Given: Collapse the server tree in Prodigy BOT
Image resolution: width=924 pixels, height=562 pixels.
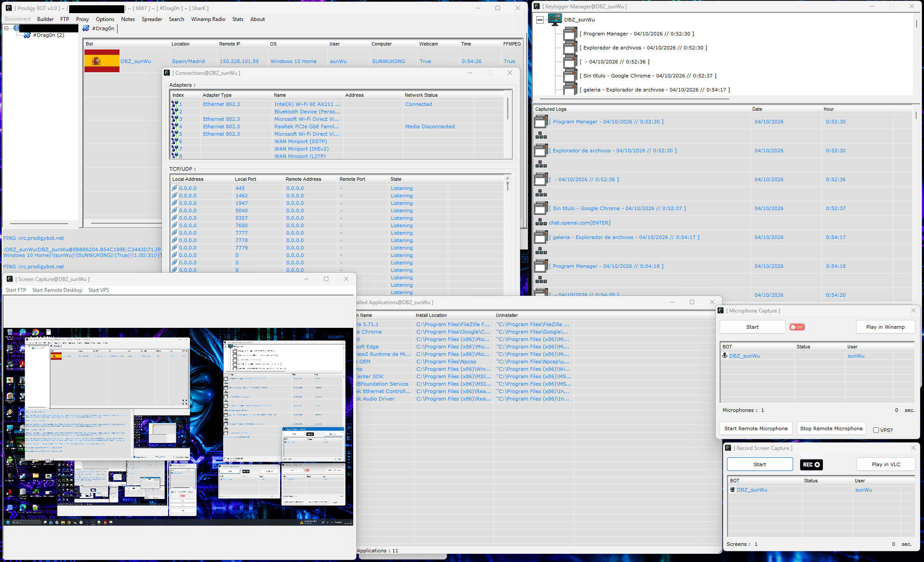Looking at the screenshot, I should [x=7, y=28].
